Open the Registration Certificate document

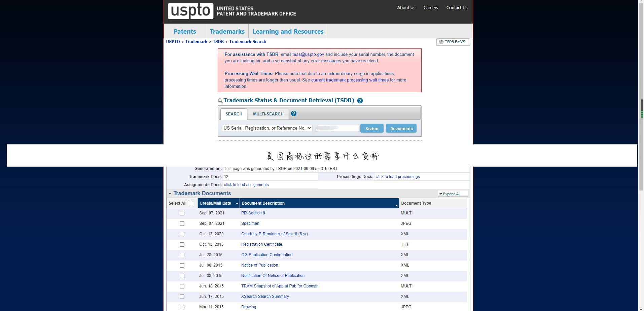pos(262,244)
